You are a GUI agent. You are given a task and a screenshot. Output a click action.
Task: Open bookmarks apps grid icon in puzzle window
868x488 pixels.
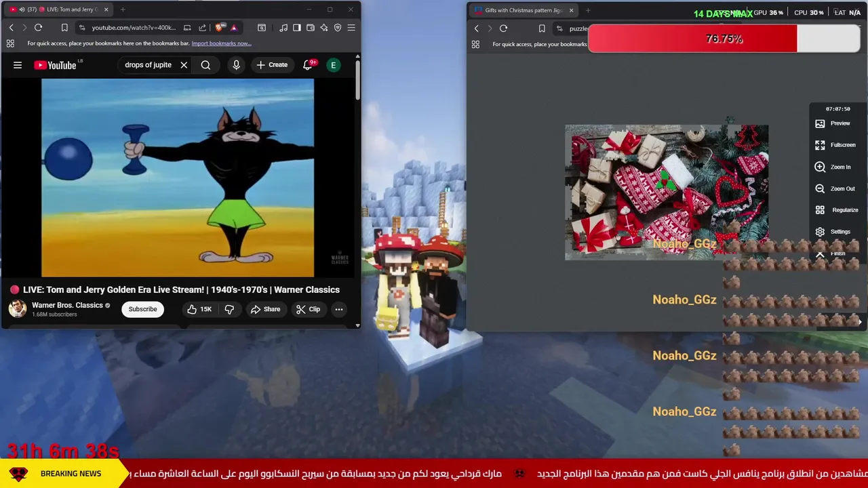pyautogui.click(x=475, y=45)
